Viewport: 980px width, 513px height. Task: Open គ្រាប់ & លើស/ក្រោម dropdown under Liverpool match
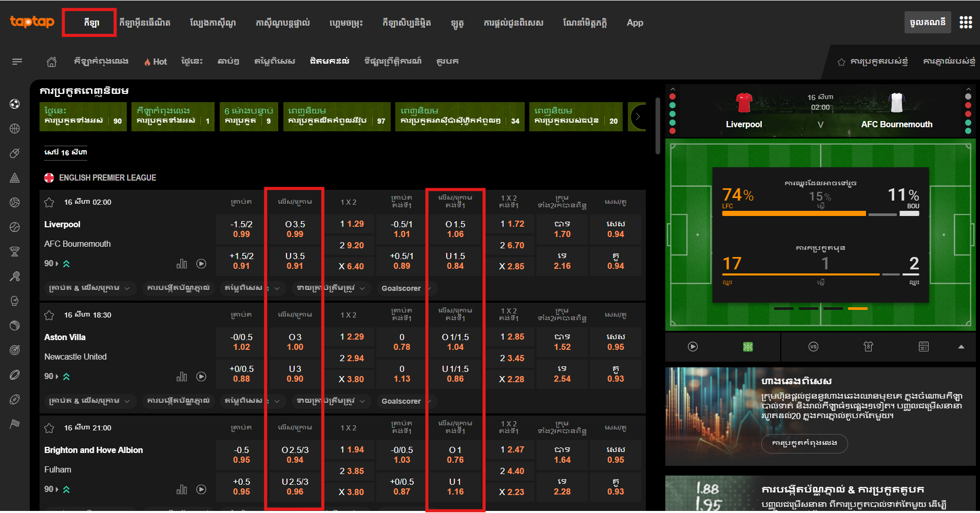tap(89, 288)
